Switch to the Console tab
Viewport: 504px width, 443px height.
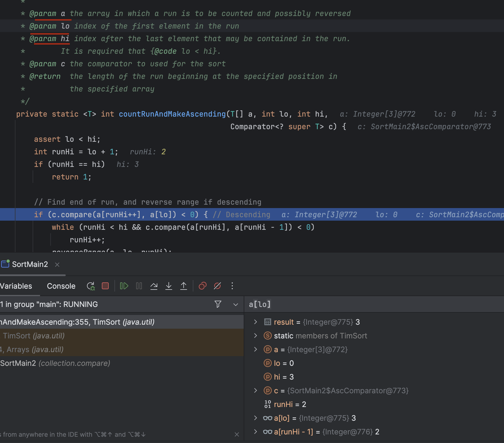coord(61,286)
